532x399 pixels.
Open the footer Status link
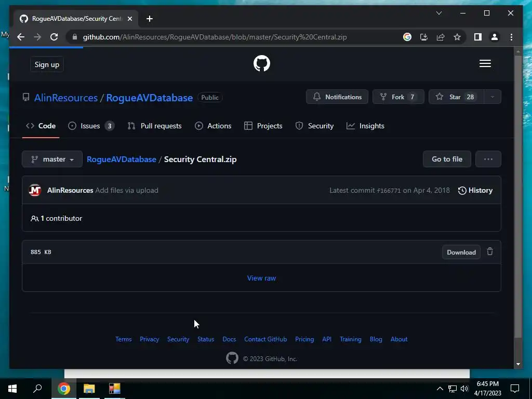[206, 339]
